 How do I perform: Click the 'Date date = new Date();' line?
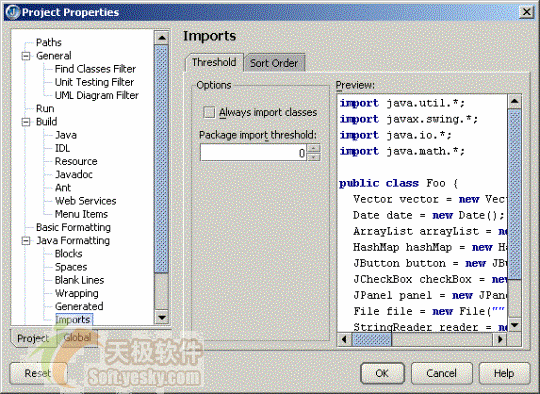click(x=429, y=216)
